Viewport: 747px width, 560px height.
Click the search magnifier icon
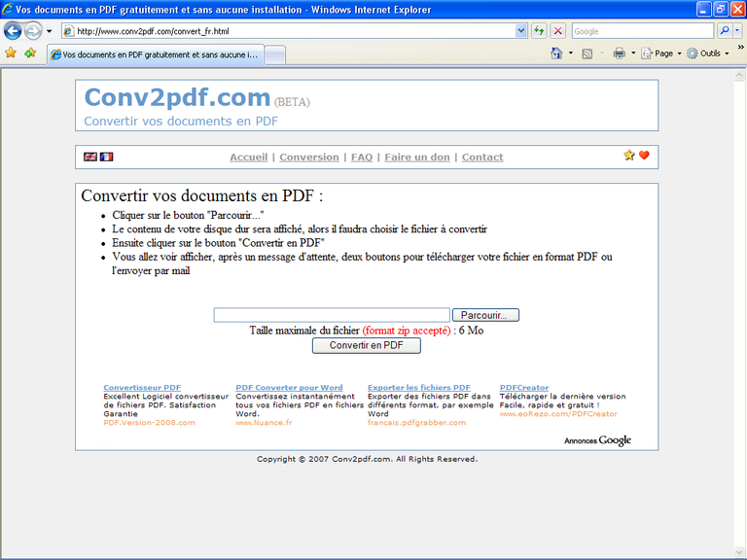click(x=724, y=31)
